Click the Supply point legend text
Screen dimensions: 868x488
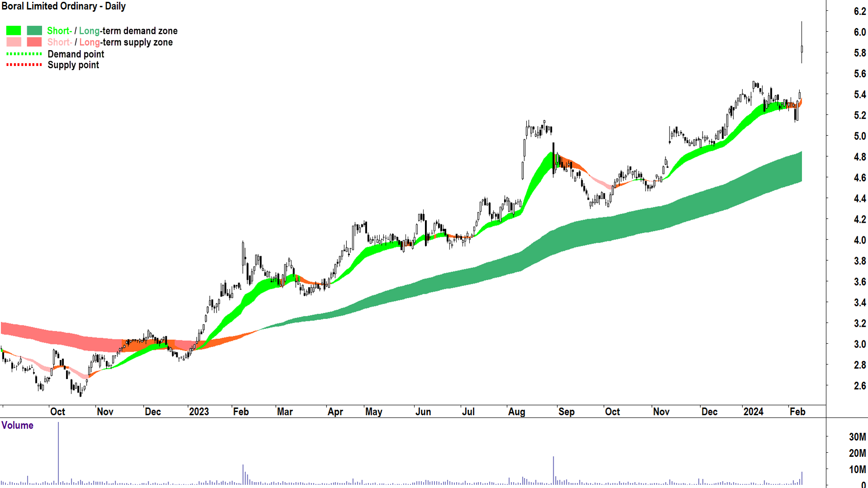73,65
